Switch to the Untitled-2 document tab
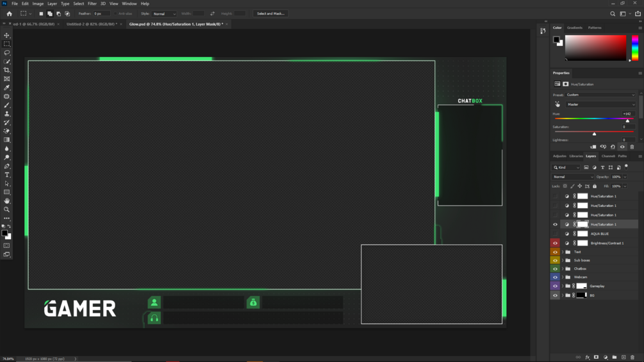Image resolution: width=644 pixels, height=362 pixels. click(92, 24)
